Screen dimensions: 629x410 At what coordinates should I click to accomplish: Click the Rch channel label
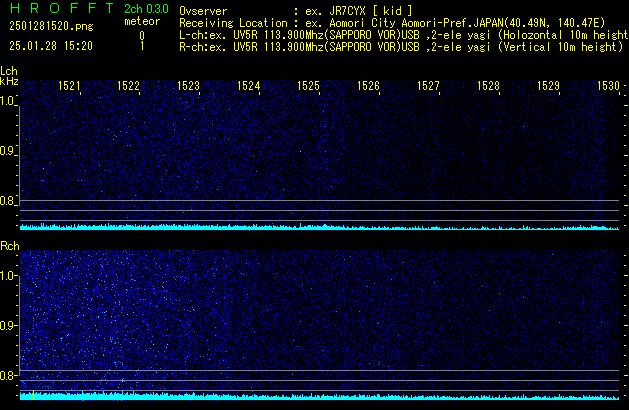[x=10, y=246]
